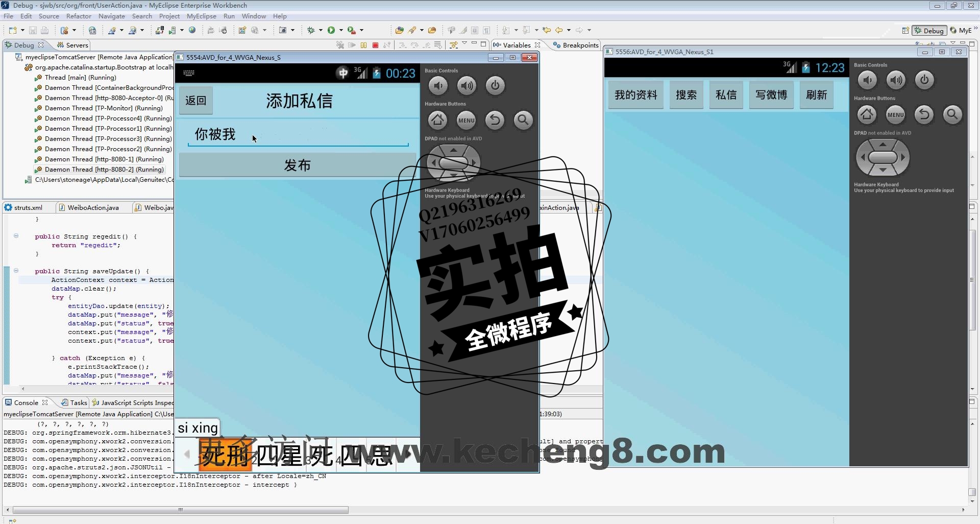Click volume down in emulator 5554
The image size is (980, 524).
(438, 85)
